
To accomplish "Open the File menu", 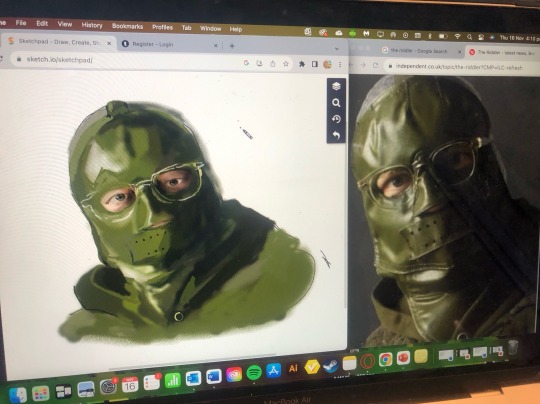I will pos(21,23).
